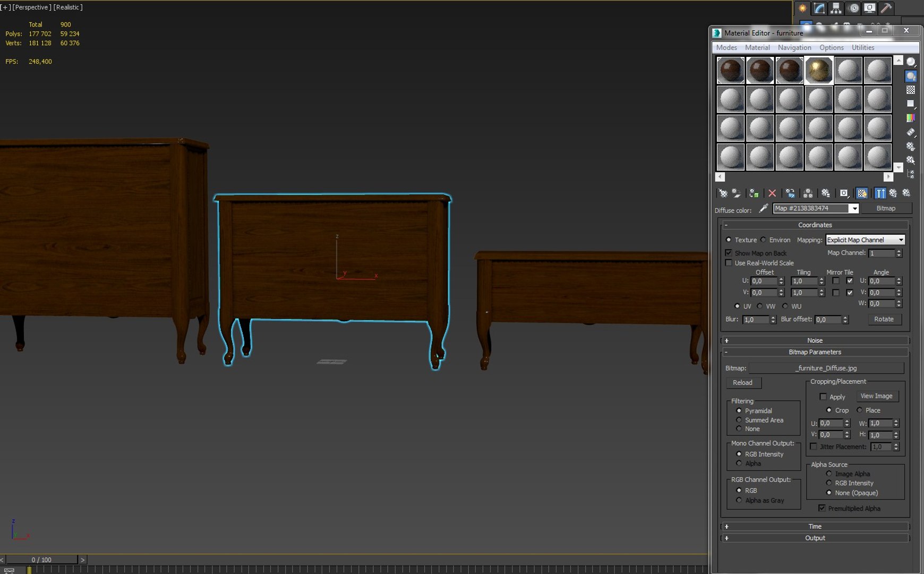Toggle Show End Result icon
This screenshot has height=574, width=924.
tap(880, 193)
